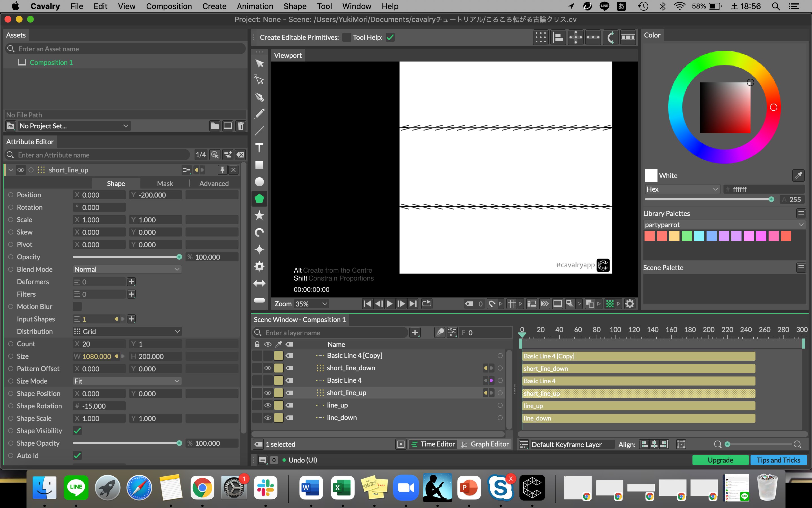Screen dimensions: 812x508
Task: Toggle Create Editable Primitives checkbox
Action: point(347,37)
